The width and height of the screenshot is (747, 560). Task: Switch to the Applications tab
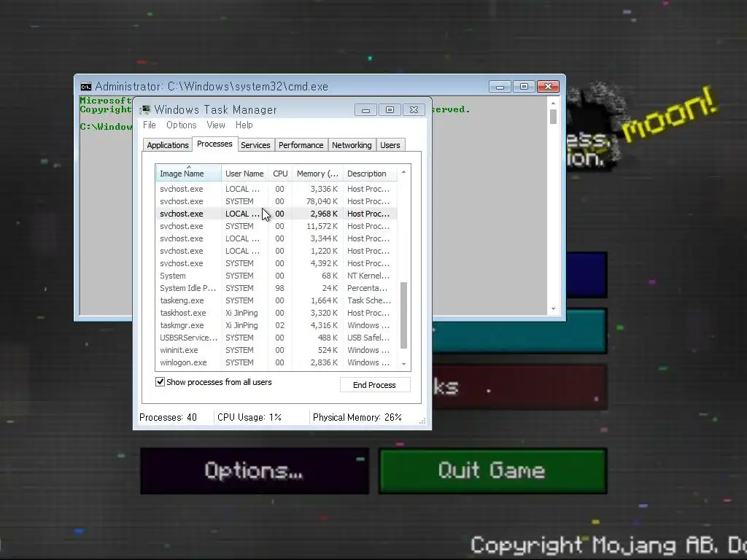coord(167,145)
